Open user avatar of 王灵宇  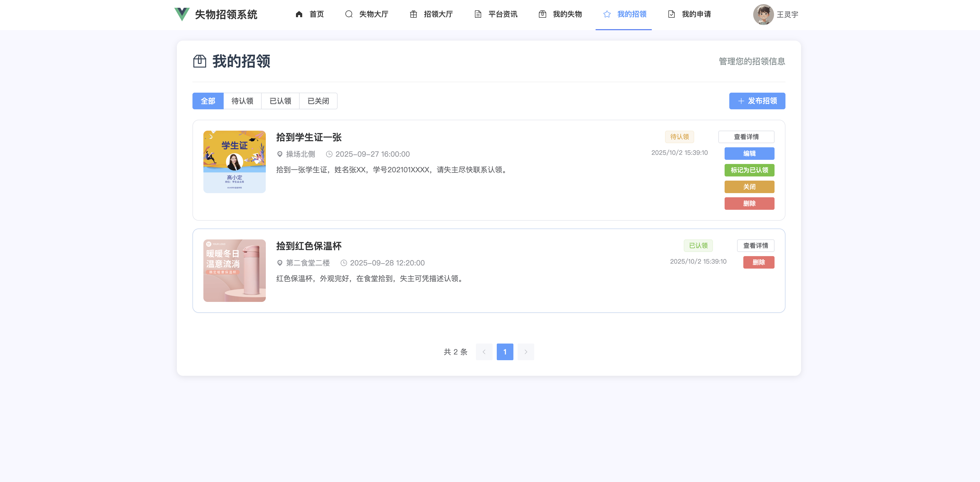[x=763, y=15]
